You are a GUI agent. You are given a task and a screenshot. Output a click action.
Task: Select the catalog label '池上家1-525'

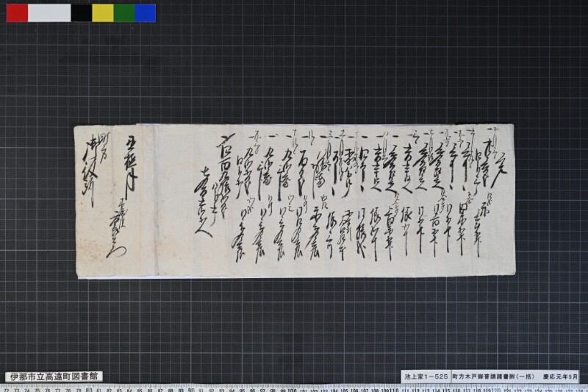coord(426,377)
